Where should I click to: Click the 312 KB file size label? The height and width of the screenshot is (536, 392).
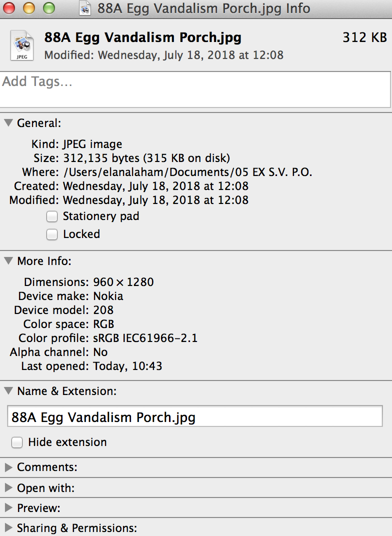coord(364,37)
